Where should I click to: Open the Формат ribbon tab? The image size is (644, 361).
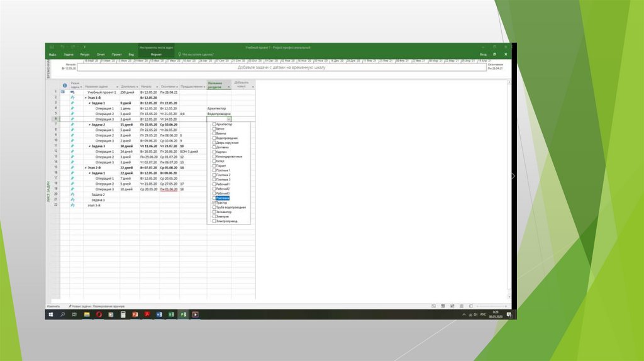point(156,54)
